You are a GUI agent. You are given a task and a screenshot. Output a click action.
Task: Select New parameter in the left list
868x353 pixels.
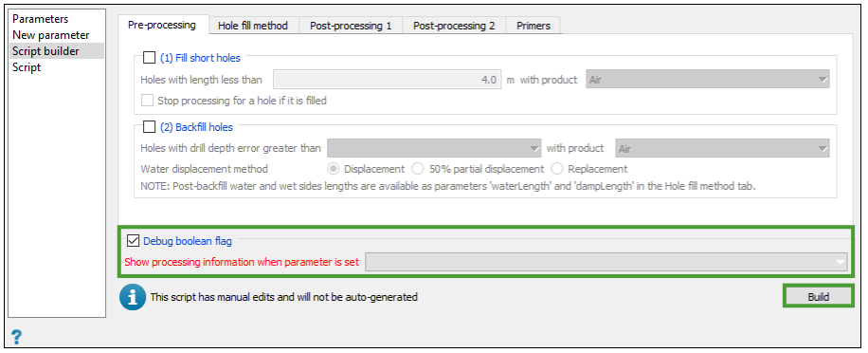(x=51, y=35)
